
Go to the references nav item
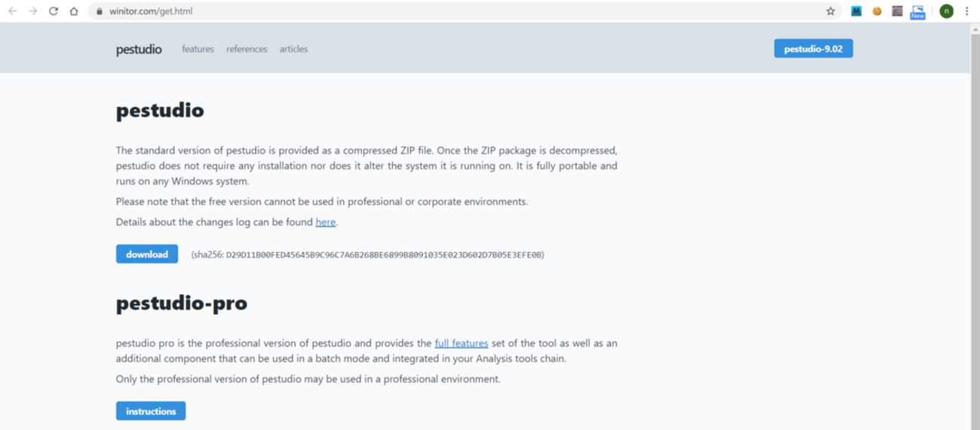(x=247, y=49)
